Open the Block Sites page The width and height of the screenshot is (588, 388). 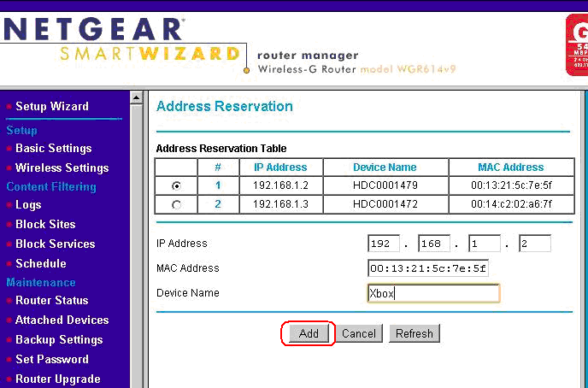46,224
